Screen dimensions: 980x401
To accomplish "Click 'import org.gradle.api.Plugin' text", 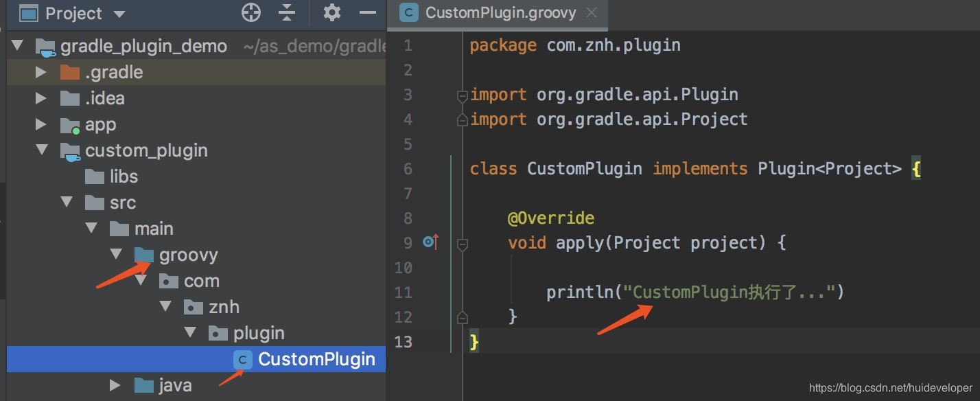I will click(604, 95).
